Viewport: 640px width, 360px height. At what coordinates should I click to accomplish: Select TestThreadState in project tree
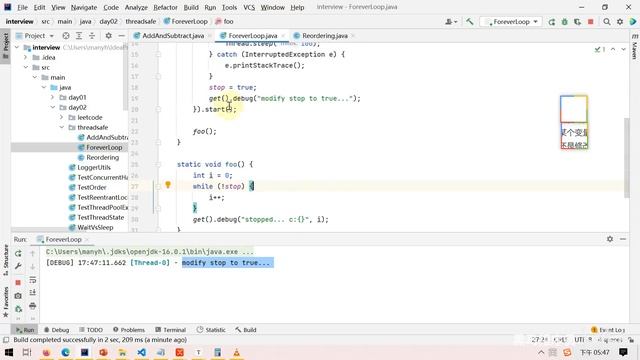coord(100,218)
